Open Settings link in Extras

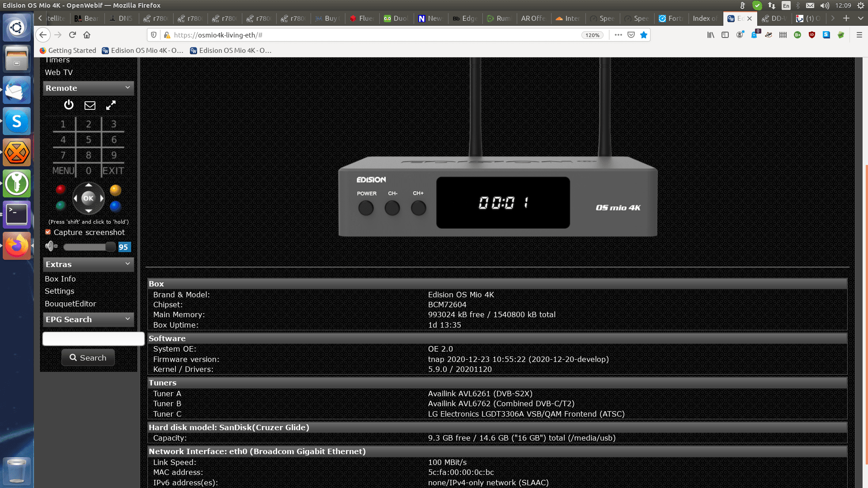click(59, 291)
